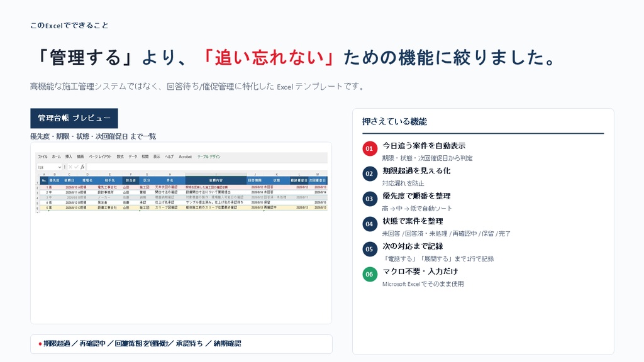Screen dimensions: 644x362
Task: Click the navy 05 badge
Action: coord(369,249)
